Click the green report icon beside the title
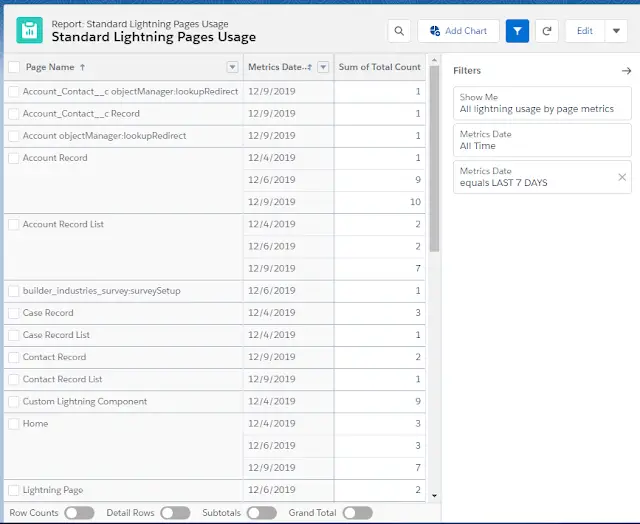This screenshot has width=640, height=524. click(x=29, y=30)
